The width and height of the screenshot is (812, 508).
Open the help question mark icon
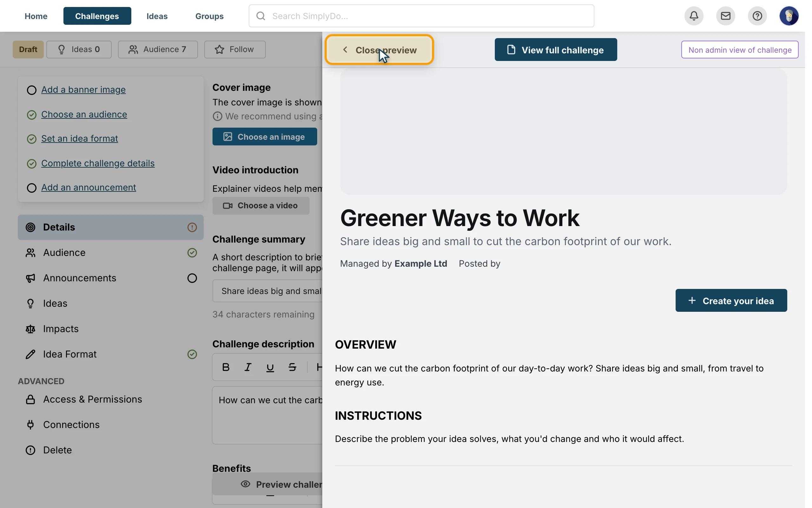[757, 16]
